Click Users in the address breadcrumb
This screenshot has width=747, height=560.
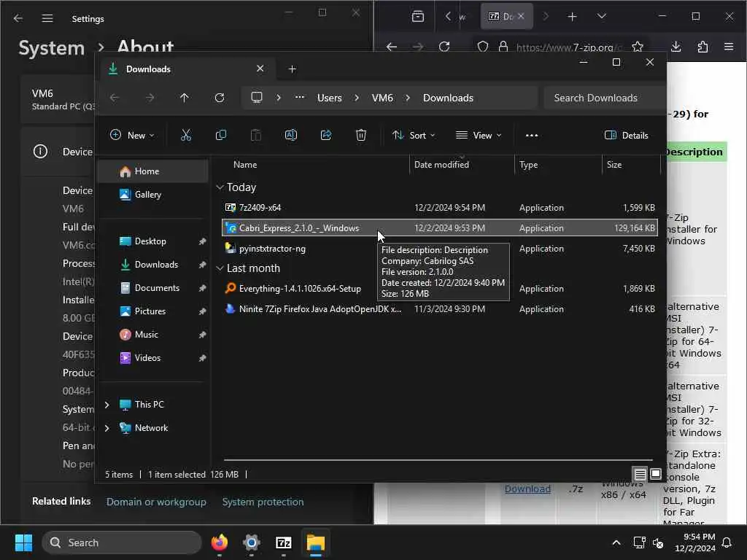329,98
